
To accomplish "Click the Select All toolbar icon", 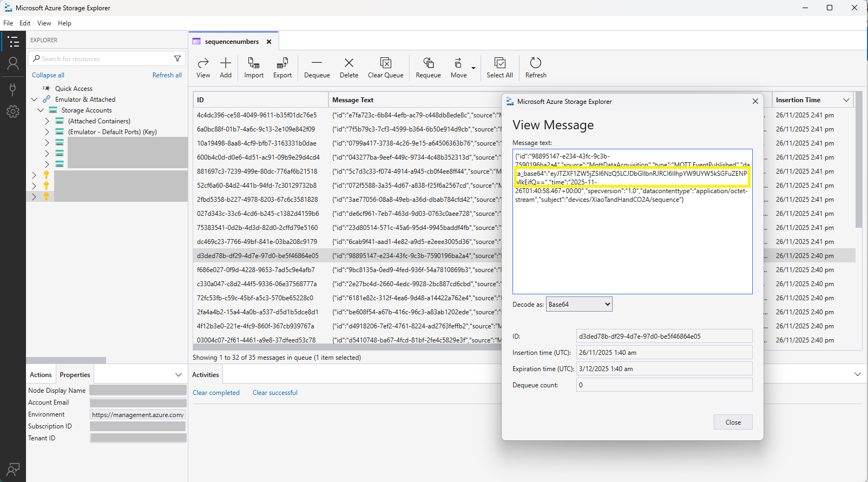I will 499,63.
